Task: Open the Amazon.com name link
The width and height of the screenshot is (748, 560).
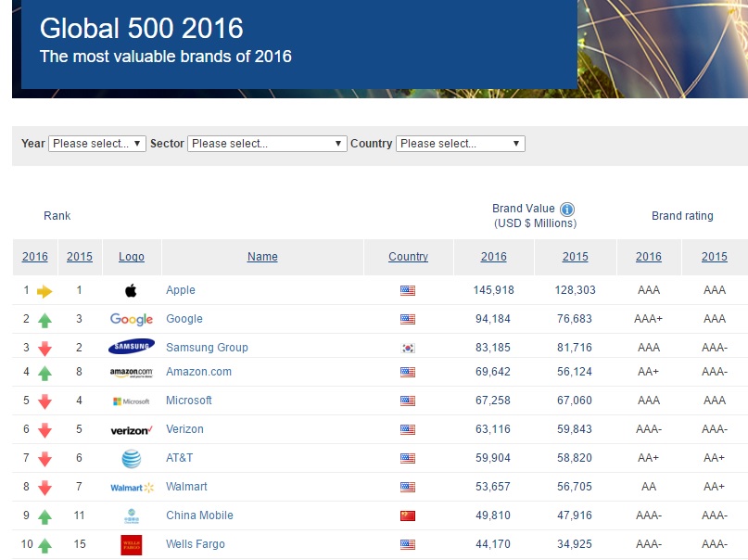Action: click(x=198, y=372)
